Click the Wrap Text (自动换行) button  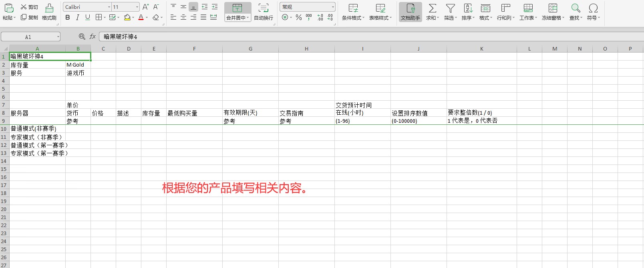tap(263, 12)
